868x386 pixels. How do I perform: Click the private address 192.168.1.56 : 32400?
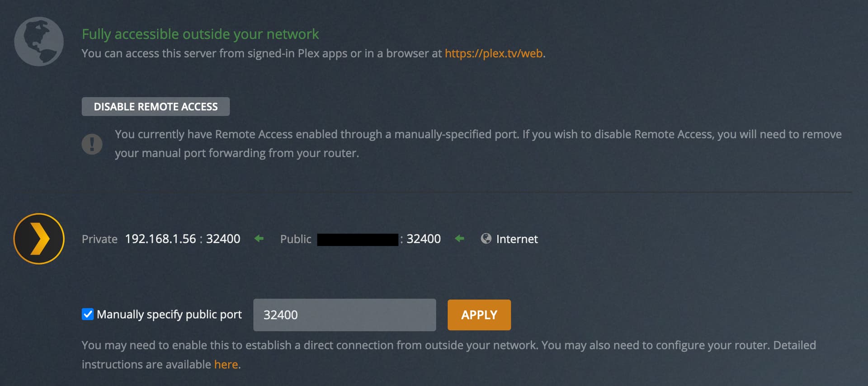point(183,239)
